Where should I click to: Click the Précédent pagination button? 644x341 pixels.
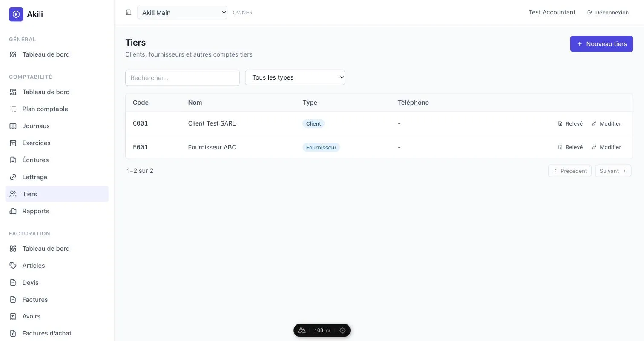click(x=570, y=171)
